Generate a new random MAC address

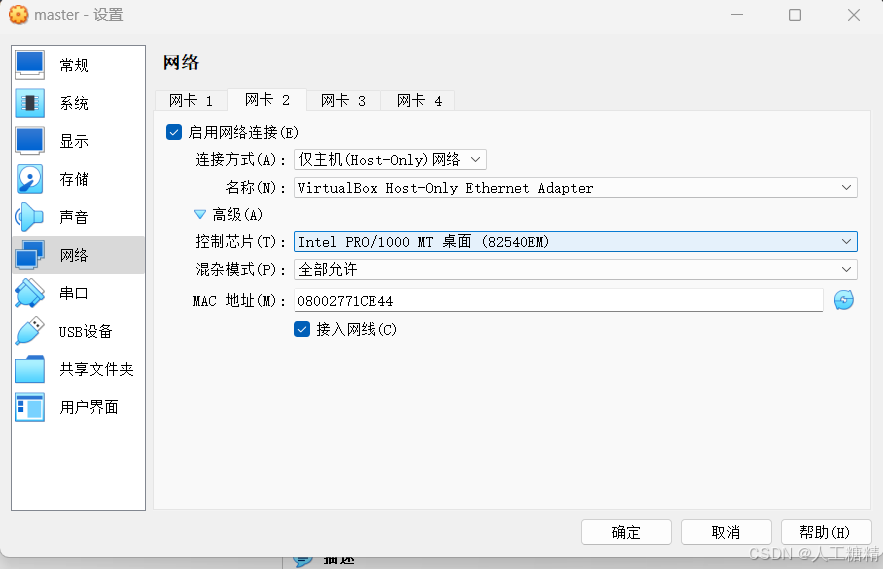(844, 300)
